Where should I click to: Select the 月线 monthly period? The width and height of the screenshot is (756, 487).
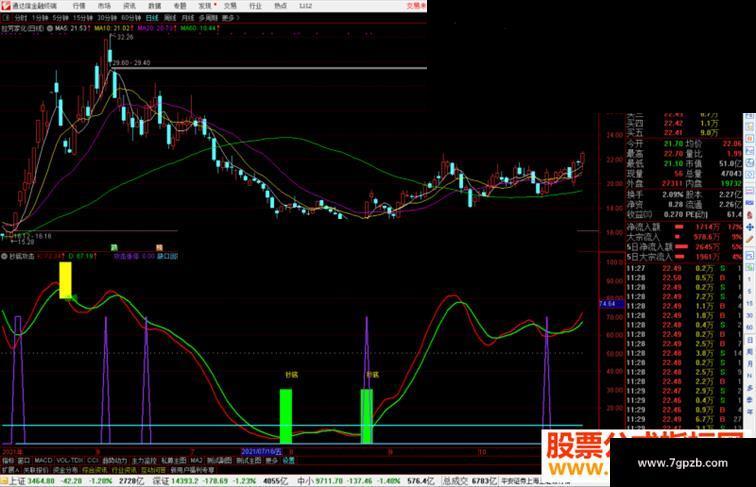pos(188,18)
